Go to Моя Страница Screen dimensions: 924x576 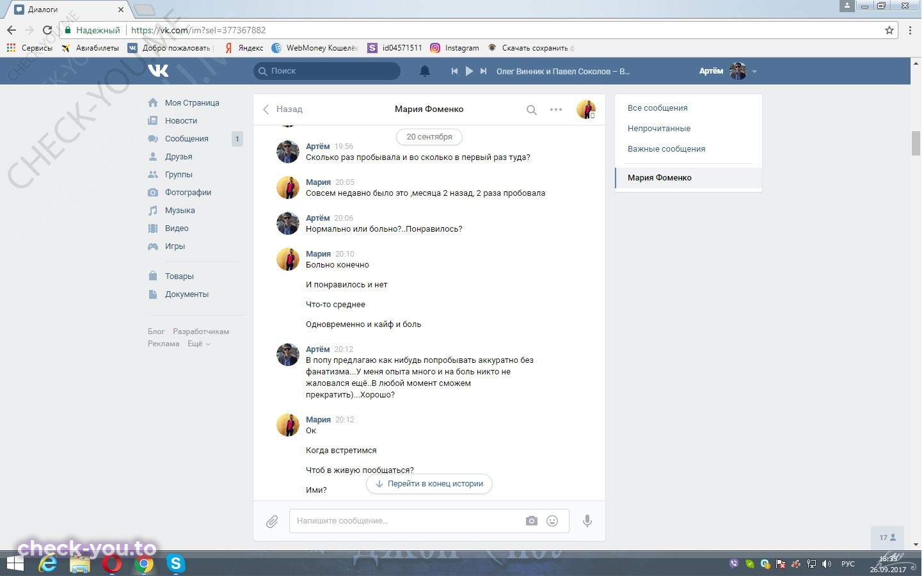pos(192,102)
